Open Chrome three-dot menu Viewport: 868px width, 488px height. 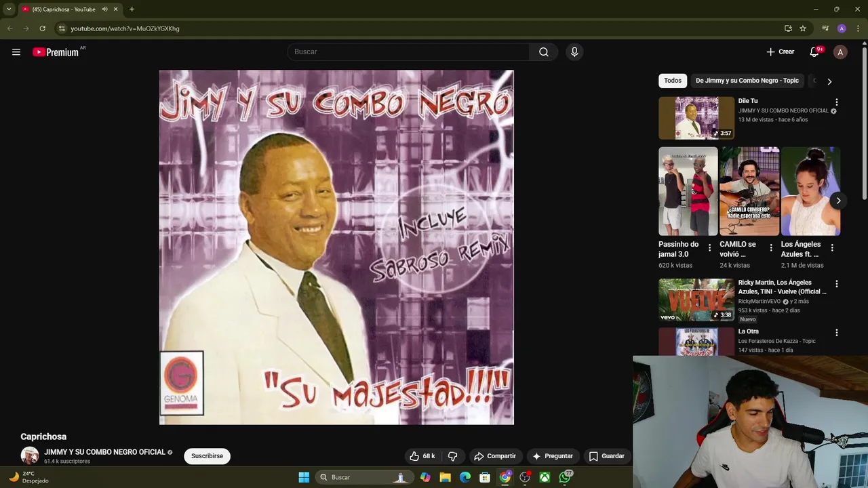(x=858, y=28)
